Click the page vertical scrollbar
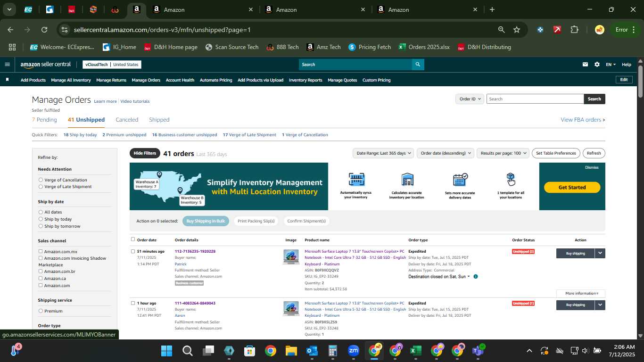Viewport: 644px width, 362px height. [640, 81]
